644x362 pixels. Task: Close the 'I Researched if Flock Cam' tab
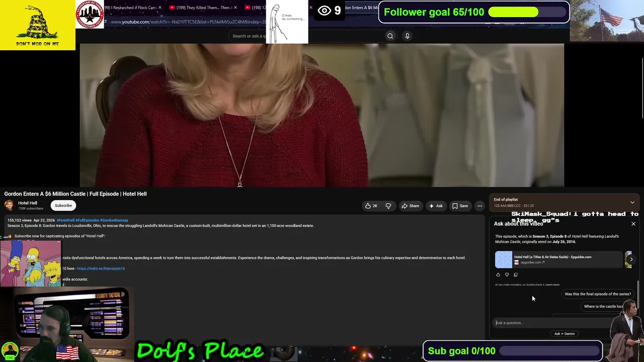[160, 8]
